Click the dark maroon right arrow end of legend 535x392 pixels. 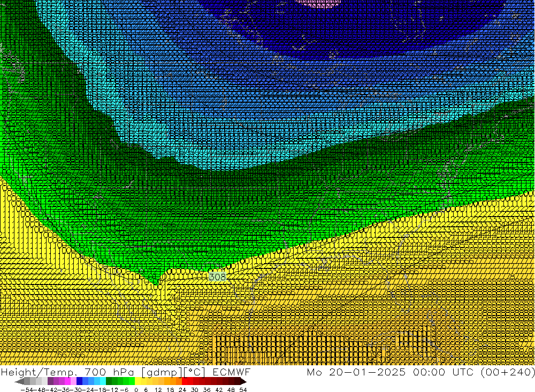[243, 381]
